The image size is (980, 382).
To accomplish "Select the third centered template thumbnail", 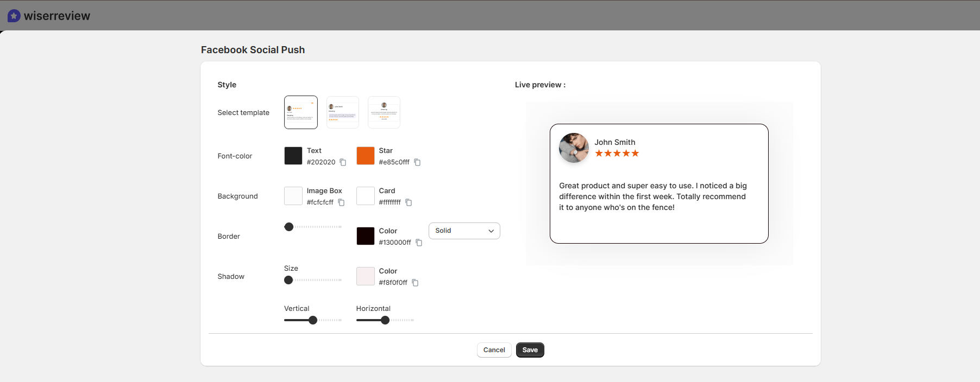I will pos(384,112).
